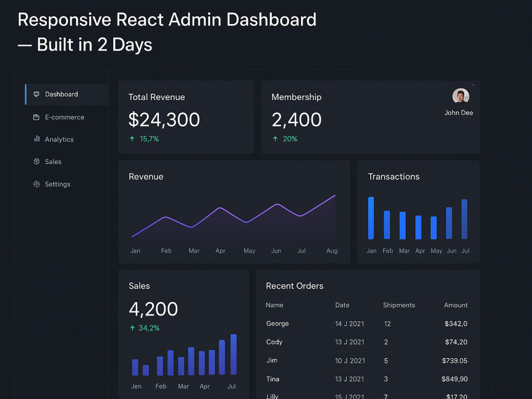Click the Analytics bar-chart icon
The height and width of the screenshot is (399, 532).
[x=37, y=139]
